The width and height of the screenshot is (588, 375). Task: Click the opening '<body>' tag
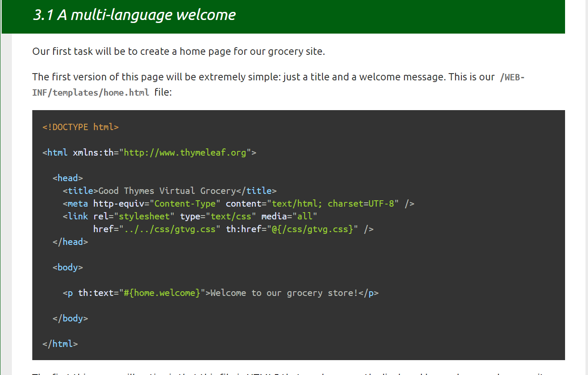point(68,267)
